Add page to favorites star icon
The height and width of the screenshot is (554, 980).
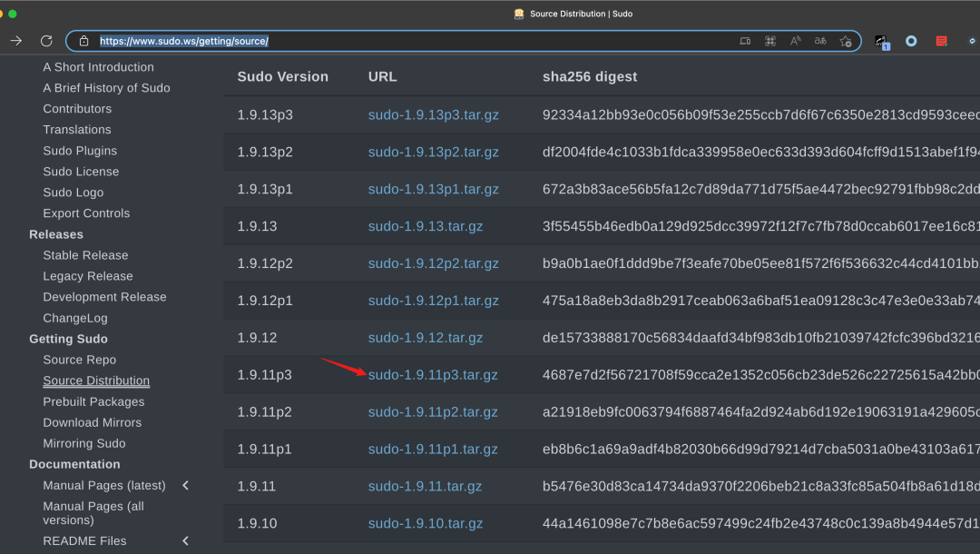click(x=846, y=41)
